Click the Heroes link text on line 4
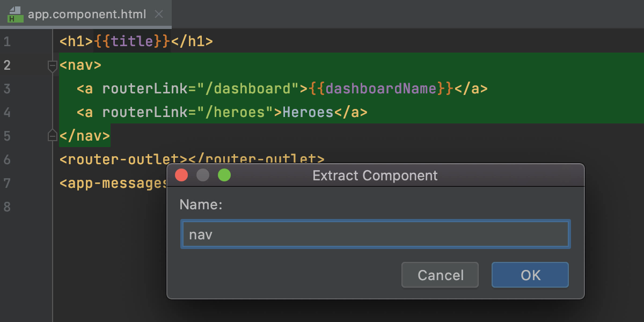This screenshot has height=322, width=644. coord(308,112)
